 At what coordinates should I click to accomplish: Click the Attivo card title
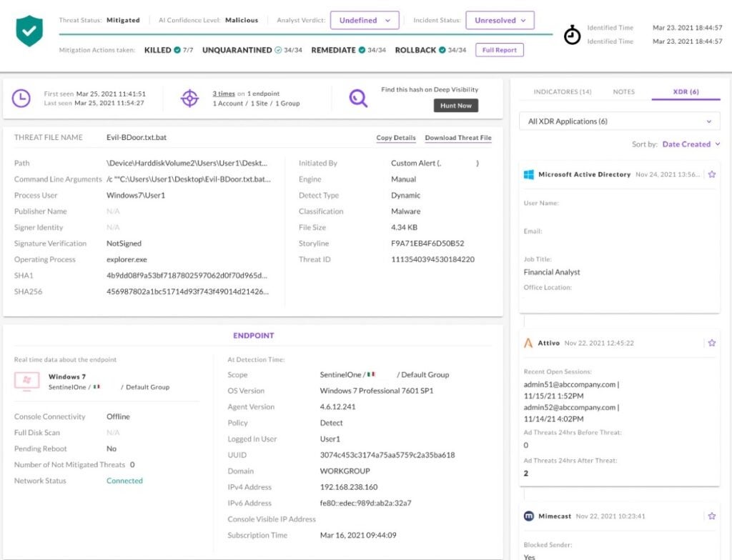click(x=548, y=343)
